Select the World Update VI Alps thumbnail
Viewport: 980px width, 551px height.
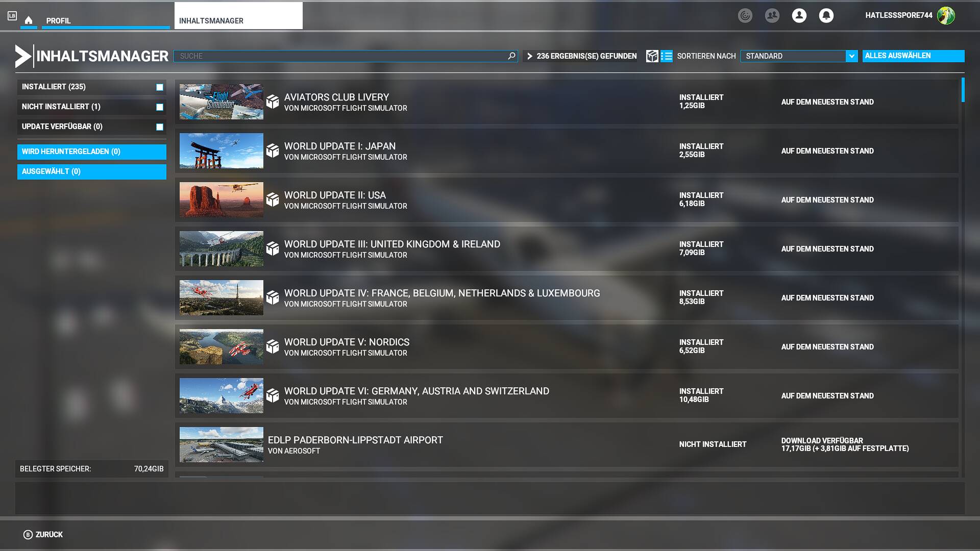(x=222, y=395)
